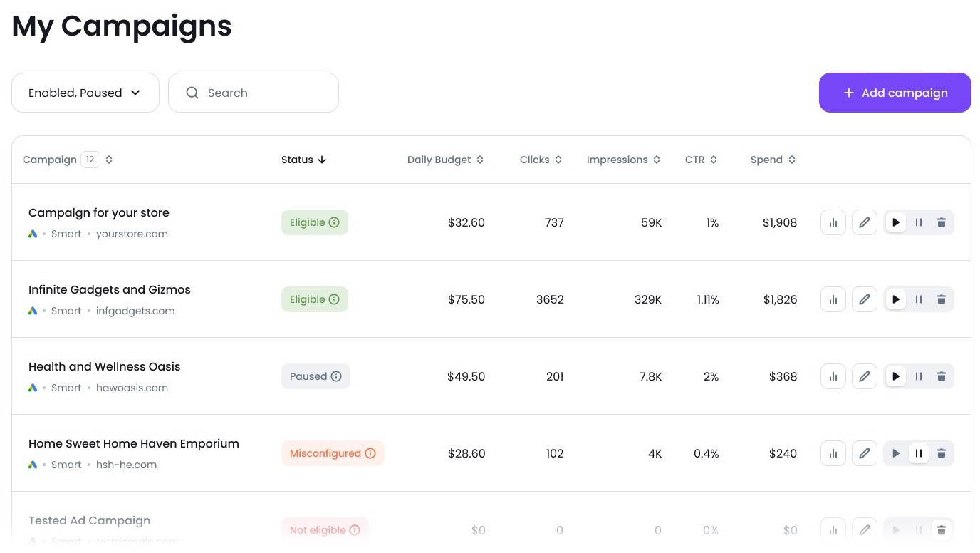Open the Enabled, Paused status filter
The height and width of the screenshot is (553, 980).
point(85,93)
